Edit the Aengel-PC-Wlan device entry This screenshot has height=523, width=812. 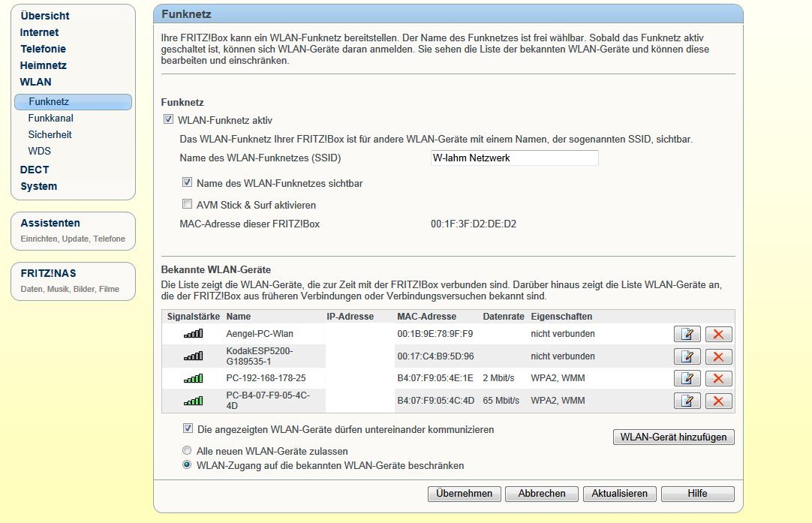point(687,334)
